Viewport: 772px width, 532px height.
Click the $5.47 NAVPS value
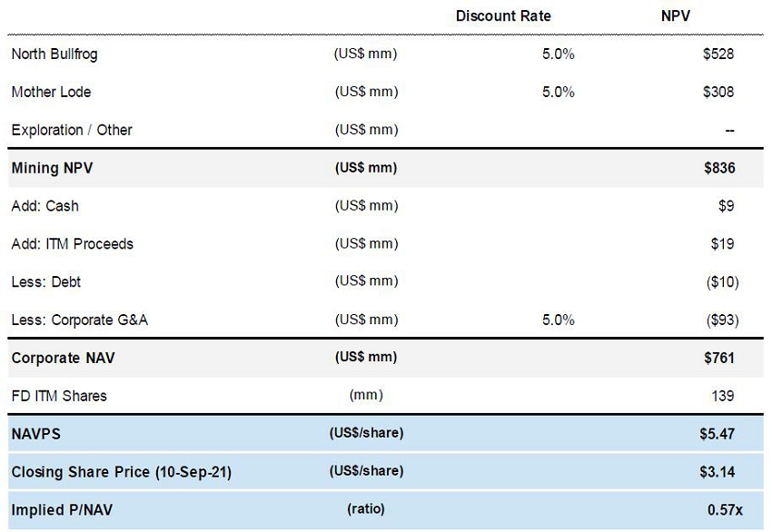coord(716,434)
